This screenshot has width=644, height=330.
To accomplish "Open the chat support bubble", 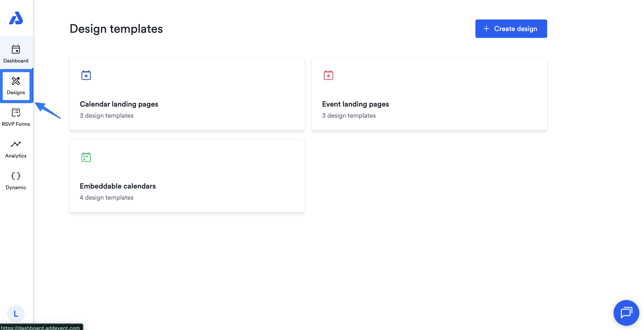I will pyautogui.click(x=626, y=312).
